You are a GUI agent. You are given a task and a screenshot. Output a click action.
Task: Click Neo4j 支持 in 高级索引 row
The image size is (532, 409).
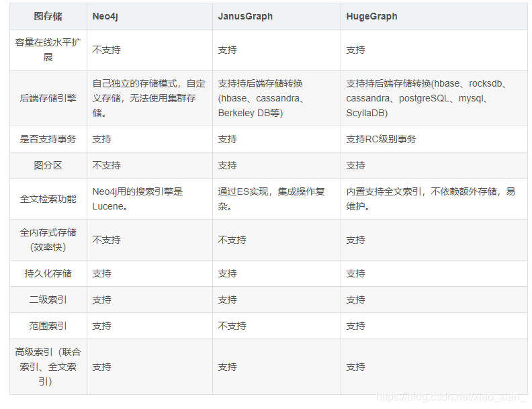click(x=102, y=367)
